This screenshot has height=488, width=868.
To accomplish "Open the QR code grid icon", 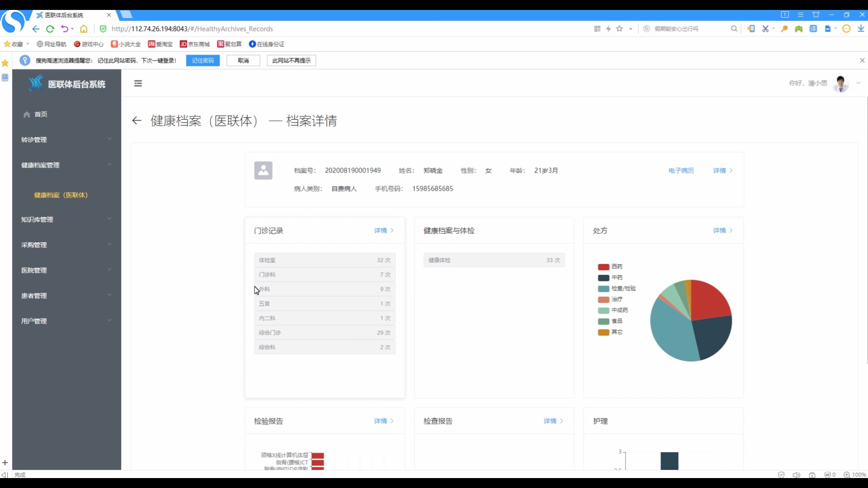I will (x=597, y=28).
